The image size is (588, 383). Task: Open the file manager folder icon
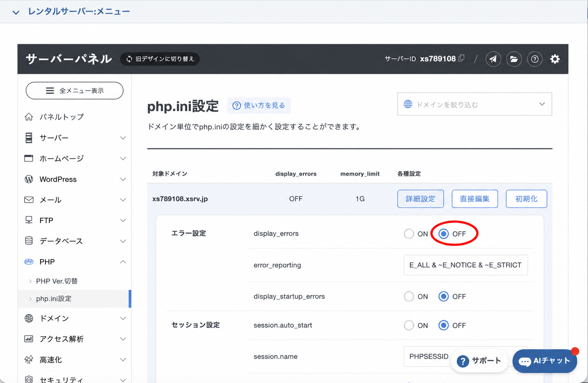(514, 59)
